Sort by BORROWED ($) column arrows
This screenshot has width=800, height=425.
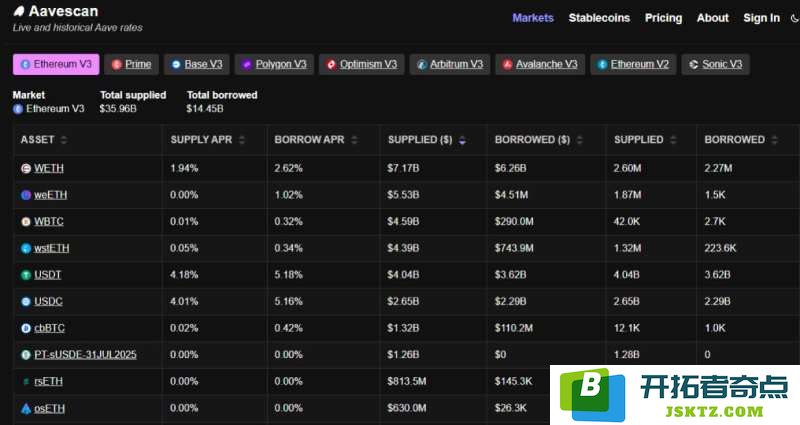click(x=579, y=140)
